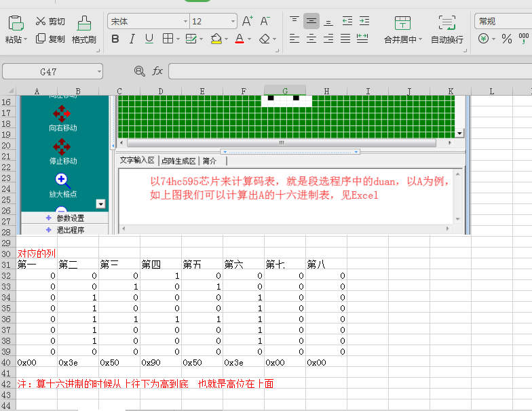This screenshot has height=411, width=532.
Task: Center text horizontally icon
Action: (x=311, y=38)
